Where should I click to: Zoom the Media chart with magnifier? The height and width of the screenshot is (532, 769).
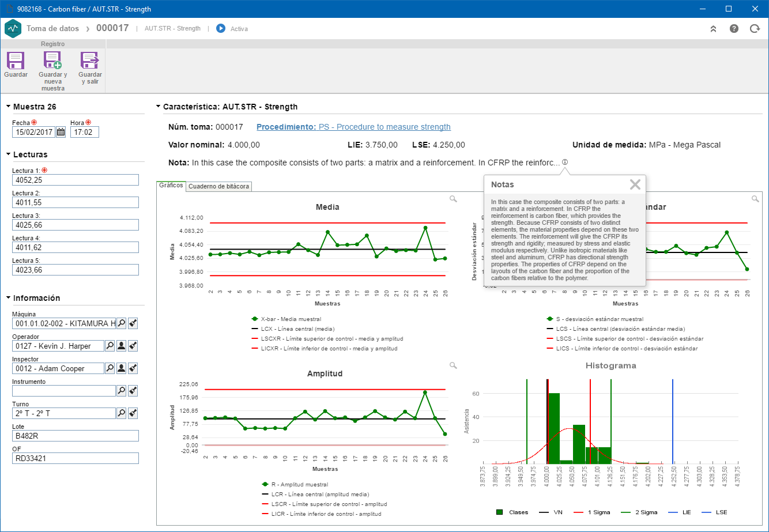coord(454,199)
